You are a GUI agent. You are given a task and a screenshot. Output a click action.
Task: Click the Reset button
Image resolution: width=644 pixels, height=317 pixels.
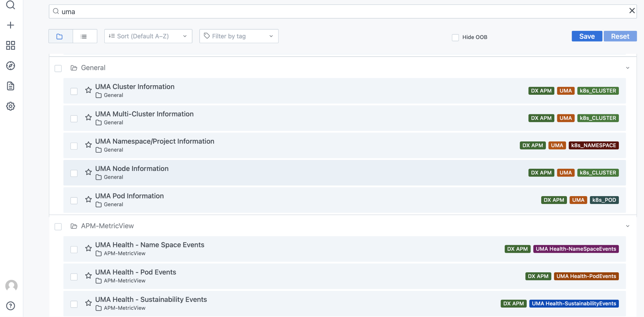pyautogui.click(x=620, y=36)
